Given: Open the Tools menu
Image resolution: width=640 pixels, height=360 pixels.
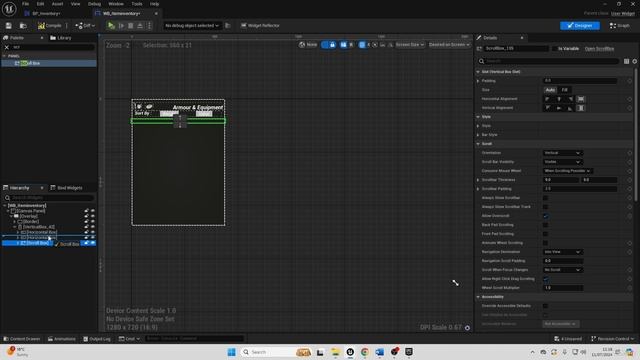Looking at the screenshot, I should coord(137,4).
